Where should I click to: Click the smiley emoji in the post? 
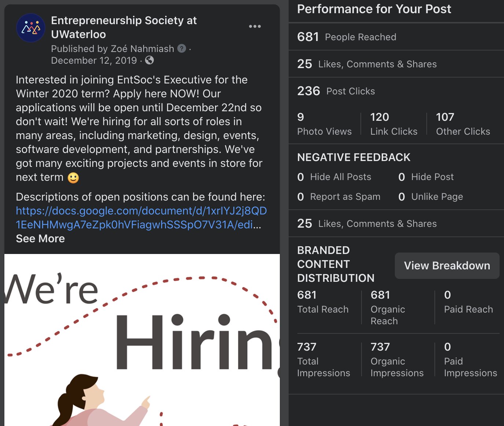[73, 178]
